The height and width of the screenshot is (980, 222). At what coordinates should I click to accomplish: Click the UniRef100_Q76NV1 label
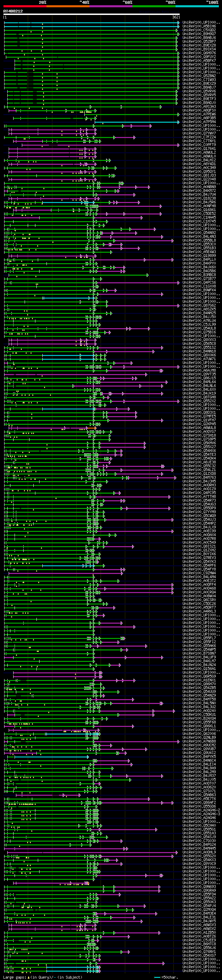click(x=199, y=951)
